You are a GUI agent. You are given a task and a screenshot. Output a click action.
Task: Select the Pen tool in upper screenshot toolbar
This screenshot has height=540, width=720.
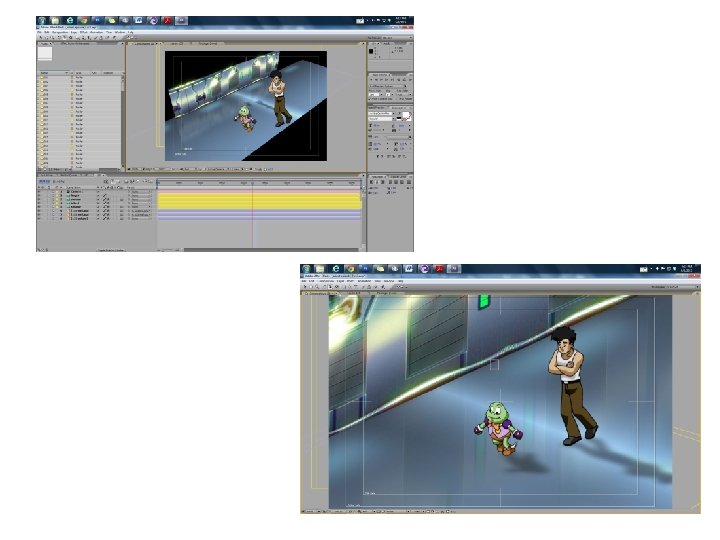pos(83,38)
